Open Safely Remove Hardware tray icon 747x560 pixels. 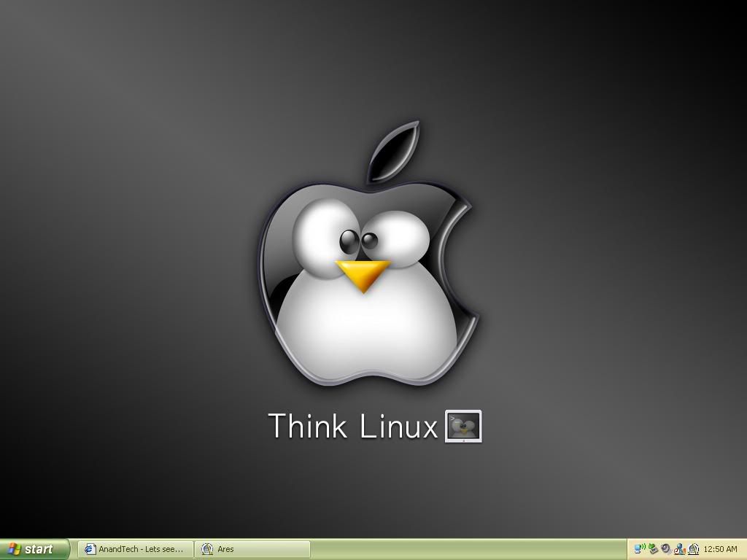pyautogui.click(x=654, y=549)
